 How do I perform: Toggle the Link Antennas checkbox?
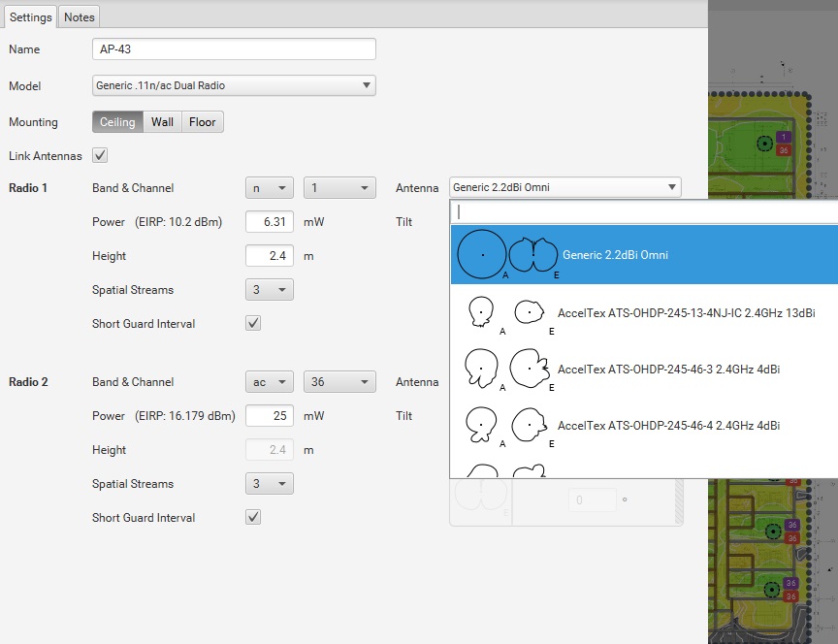click(100, 155)
